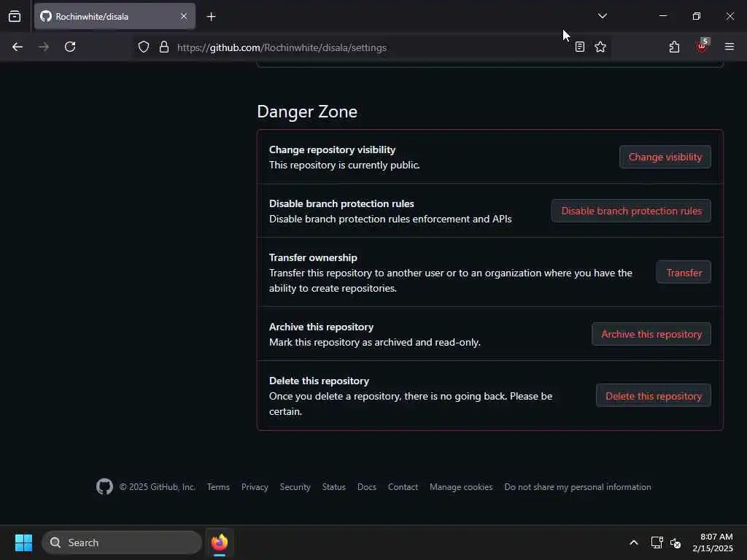Screen dimensions: 747x560
Task: Focus the GitHub settings URL address bar
Action: point(371,47)
